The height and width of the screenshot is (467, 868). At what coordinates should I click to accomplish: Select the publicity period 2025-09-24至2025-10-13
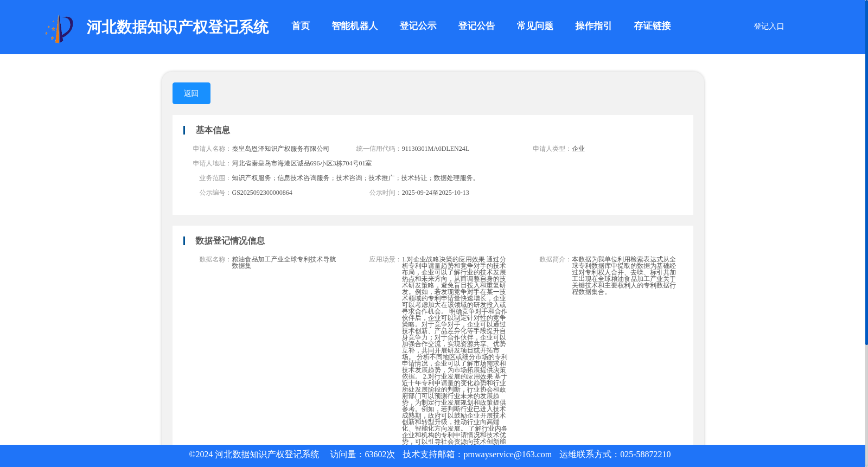pos(435,193)
